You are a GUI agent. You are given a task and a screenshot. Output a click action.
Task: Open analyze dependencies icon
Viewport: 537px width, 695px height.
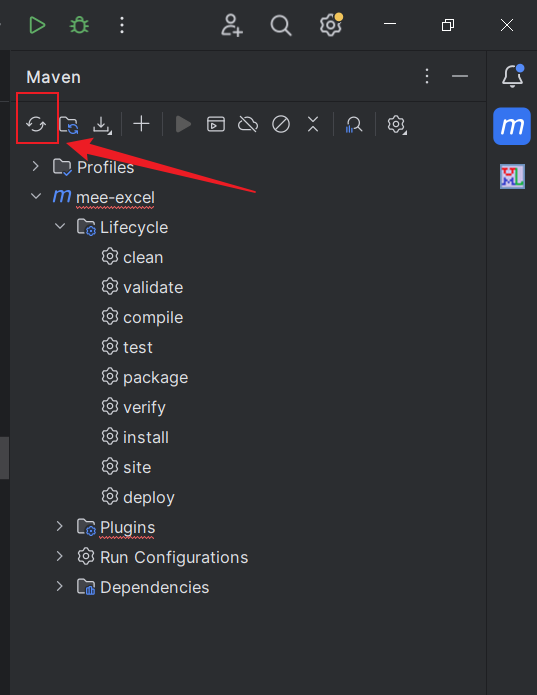coord(354,125)
